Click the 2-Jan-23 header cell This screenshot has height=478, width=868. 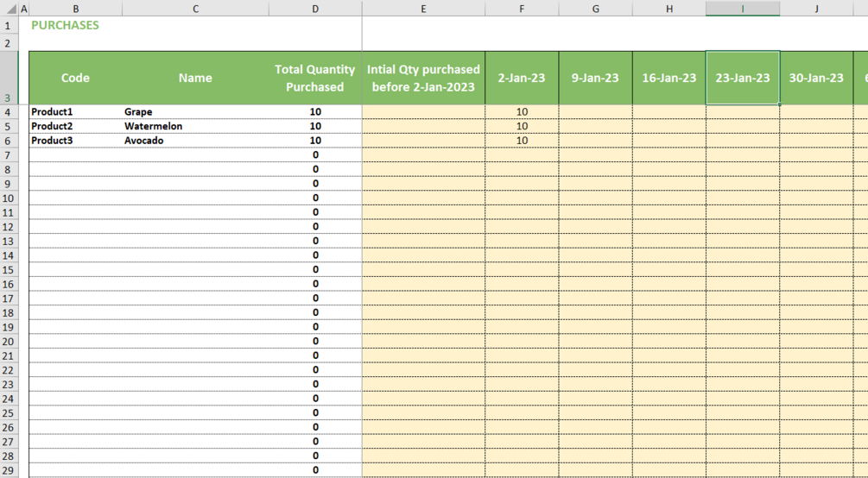pyautogui.click(x=522, y=78)
